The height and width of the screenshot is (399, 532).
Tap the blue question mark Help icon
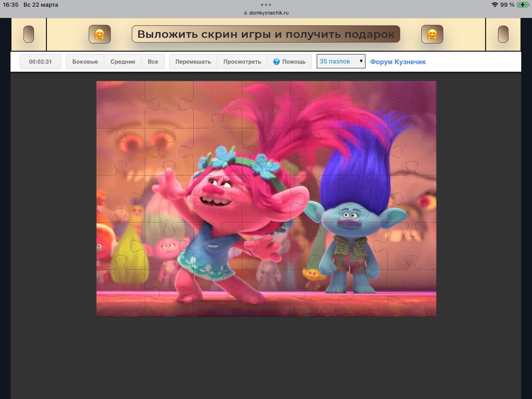point(276,61)
